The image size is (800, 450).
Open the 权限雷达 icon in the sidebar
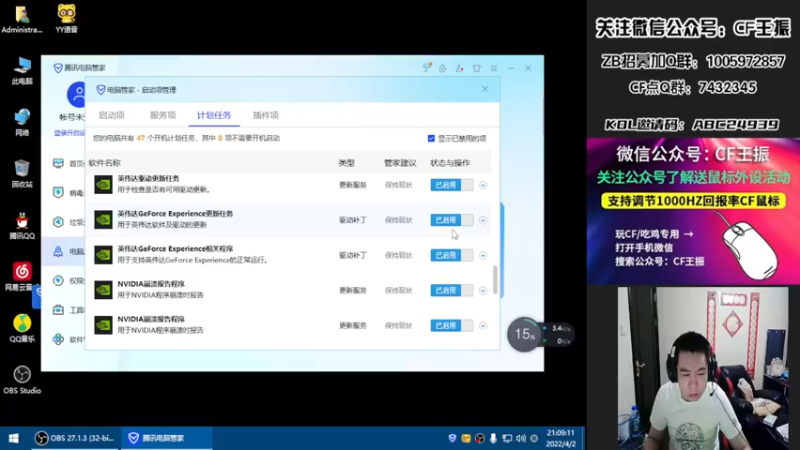tap(58, 281)
